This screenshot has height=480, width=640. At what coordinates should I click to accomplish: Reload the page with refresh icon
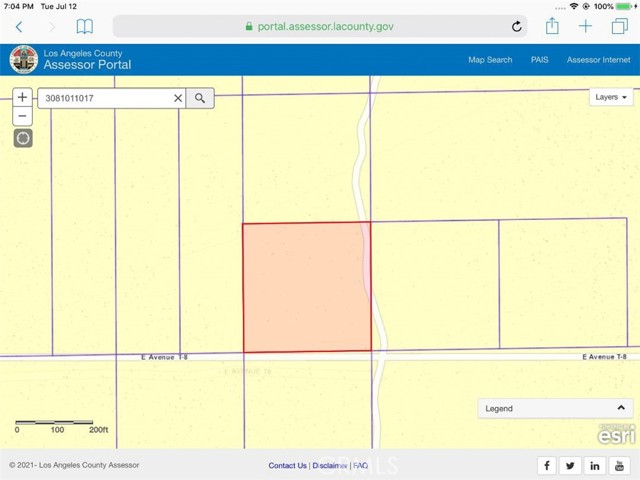(517, 27)
